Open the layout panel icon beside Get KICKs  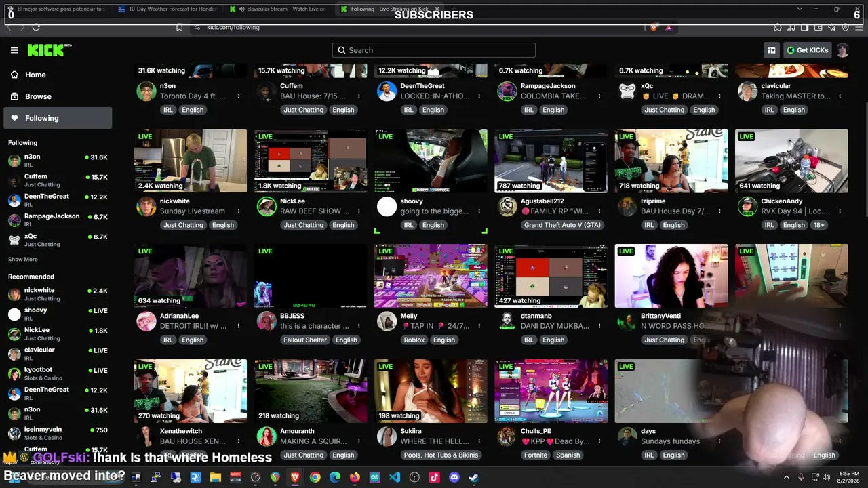772,50
